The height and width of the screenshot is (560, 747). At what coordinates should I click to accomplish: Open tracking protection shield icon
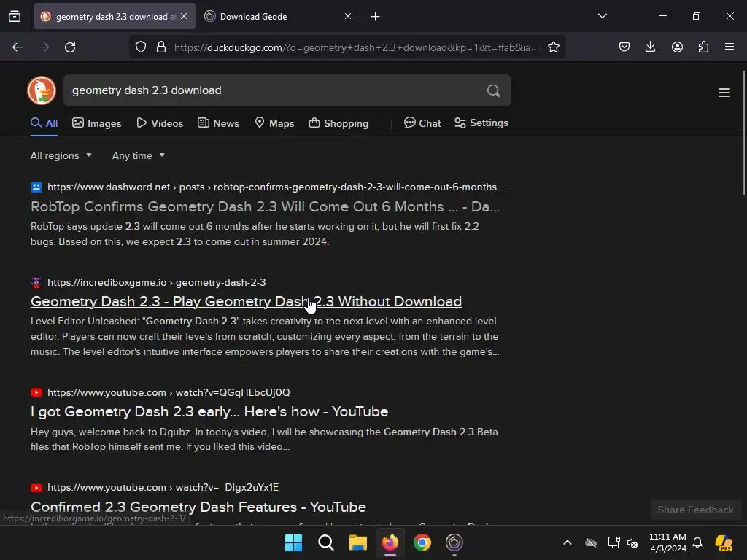tap(141, 47)
